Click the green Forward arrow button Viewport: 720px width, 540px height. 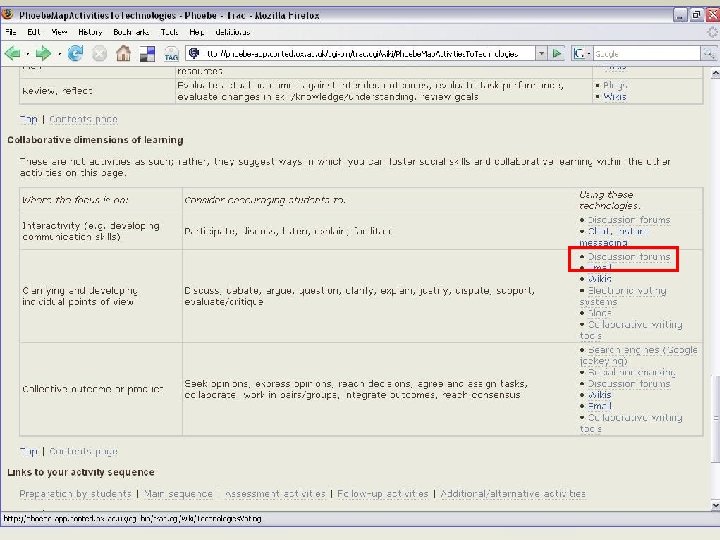[x=43, y=53]
